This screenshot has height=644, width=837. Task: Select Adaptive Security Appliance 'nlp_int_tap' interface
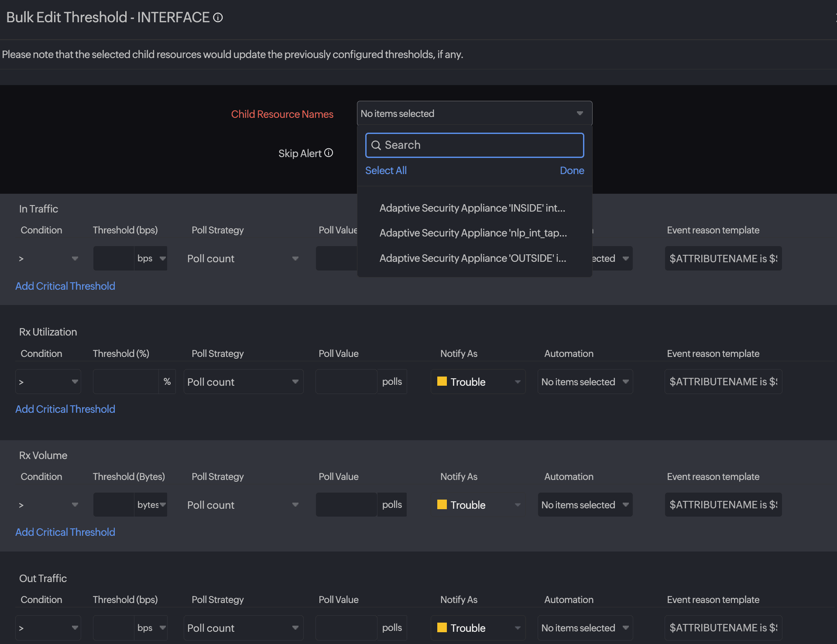click(473, 233)
